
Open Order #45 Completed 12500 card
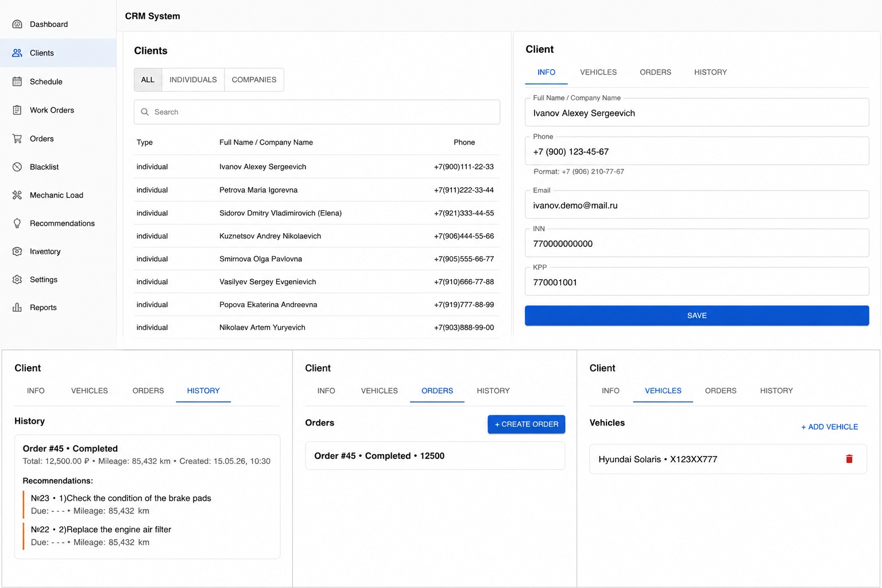coord(435,456)
